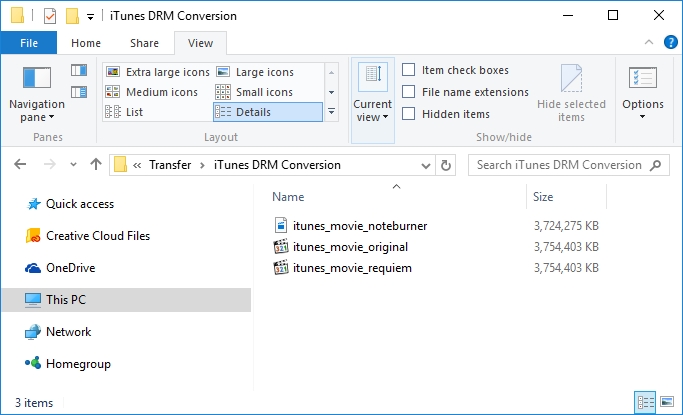Viewport: 683px width, 415px height.
Task: Switch layout to Extra large icons
Action: click(158, 72)
